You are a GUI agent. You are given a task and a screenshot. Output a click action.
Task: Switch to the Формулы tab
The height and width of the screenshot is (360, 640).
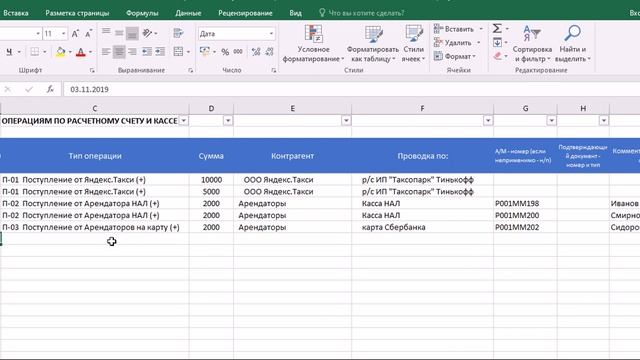click(142, 13)
